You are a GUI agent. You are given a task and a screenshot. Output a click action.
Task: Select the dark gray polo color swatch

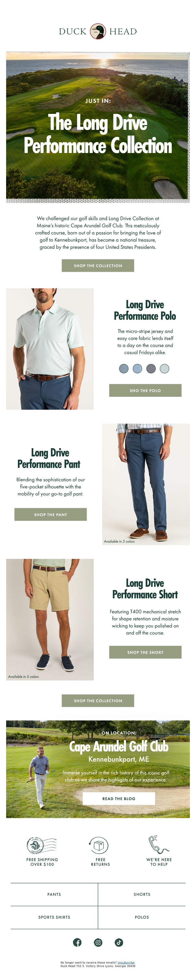(x=151, y=368)
